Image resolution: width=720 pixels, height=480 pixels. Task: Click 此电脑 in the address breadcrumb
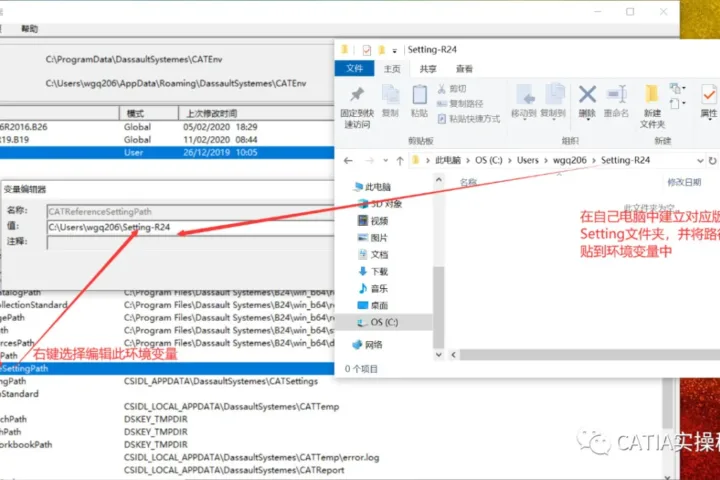448,160
